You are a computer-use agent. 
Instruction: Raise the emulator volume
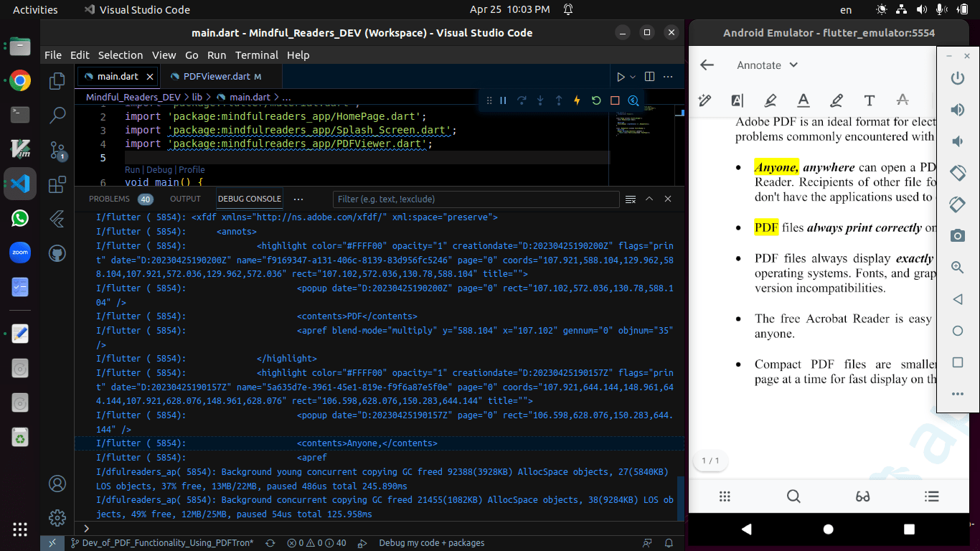pos(957,110)
